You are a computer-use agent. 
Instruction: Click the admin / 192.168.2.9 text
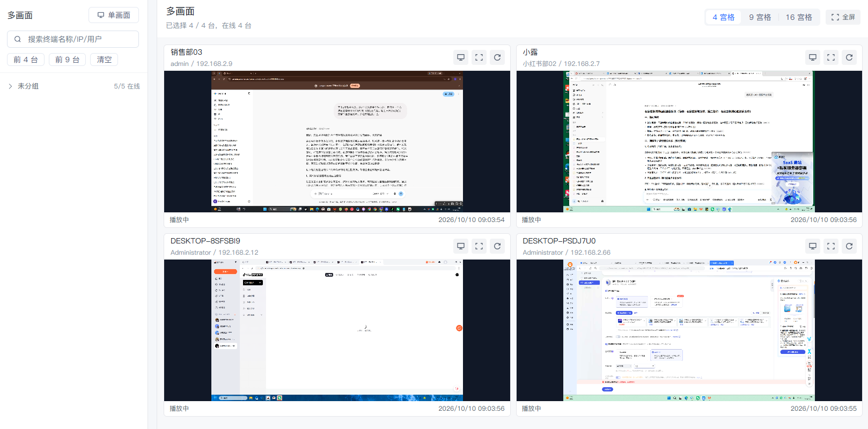click(201, 64)
